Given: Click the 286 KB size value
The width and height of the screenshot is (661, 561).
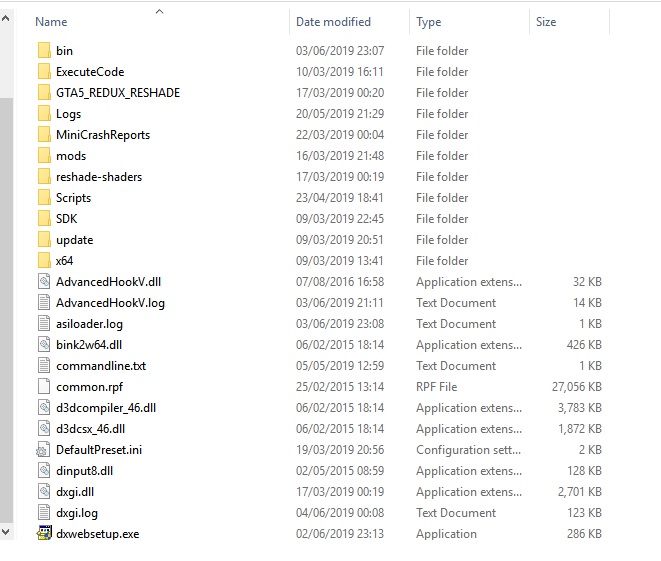Looking at the screenshot, I should click(584, 534).
